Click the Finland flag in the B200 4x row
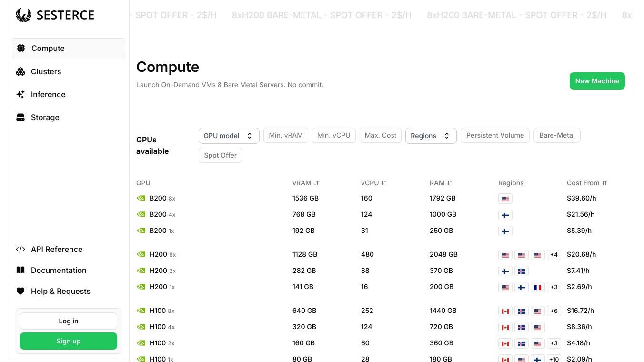 click(x=505, y=215)
